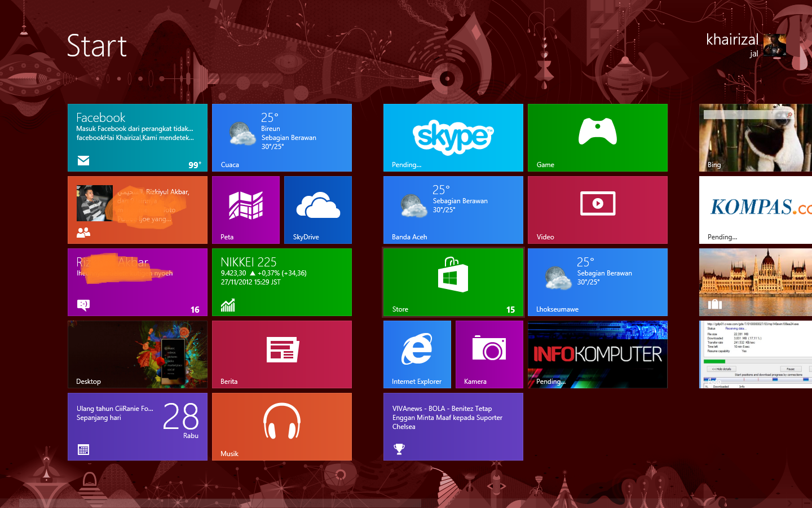812x508 pixels.
Task: Open the Musik app
Action: [x=281, y=427]
